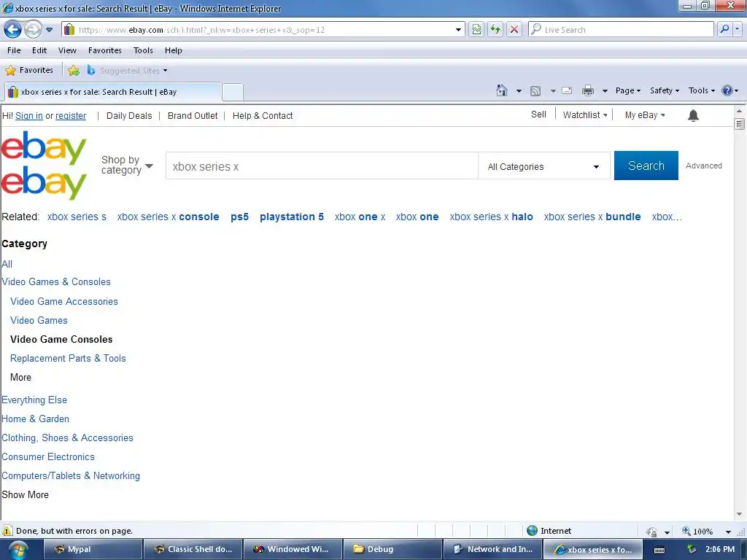Click the browser Back arrow button
This screenshot has height=560, width=747.
pyautogui.click(x=12, y=29)
